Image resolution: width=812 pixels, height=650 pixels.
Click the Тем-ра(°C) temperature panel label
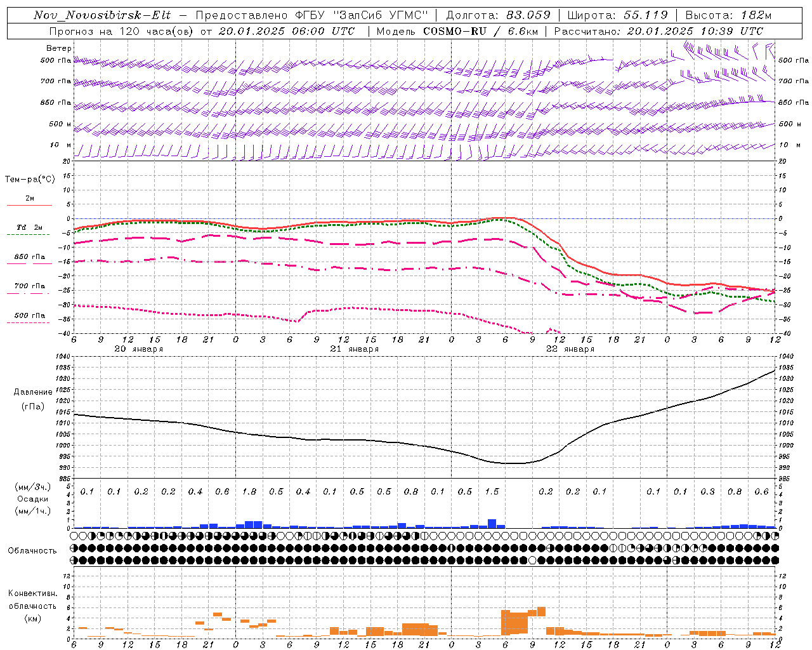click(x=30, y=180)
